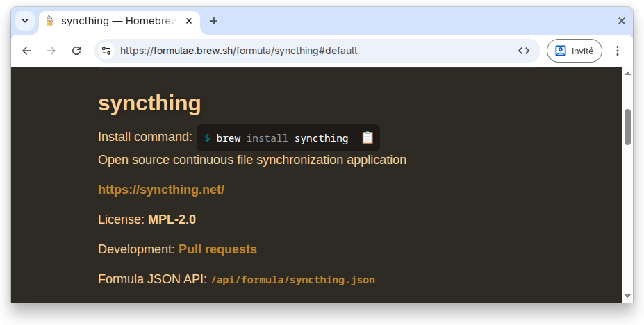644x325 pixels.
Task: Copy the brew install command with clipboard icon
Action: point(368,138)
